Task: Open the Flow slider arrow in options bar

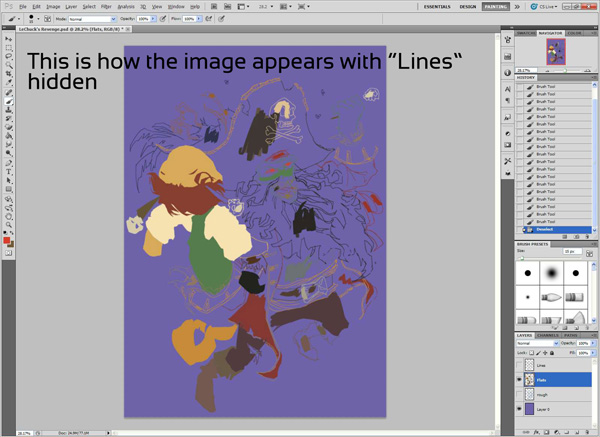Action: [199, 19]
